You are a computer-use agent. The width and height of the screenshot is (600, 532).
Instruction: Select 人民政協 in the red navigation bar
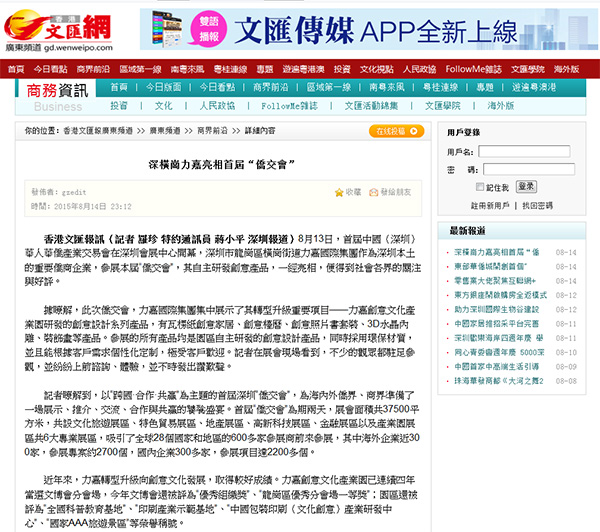coord(419,69)
